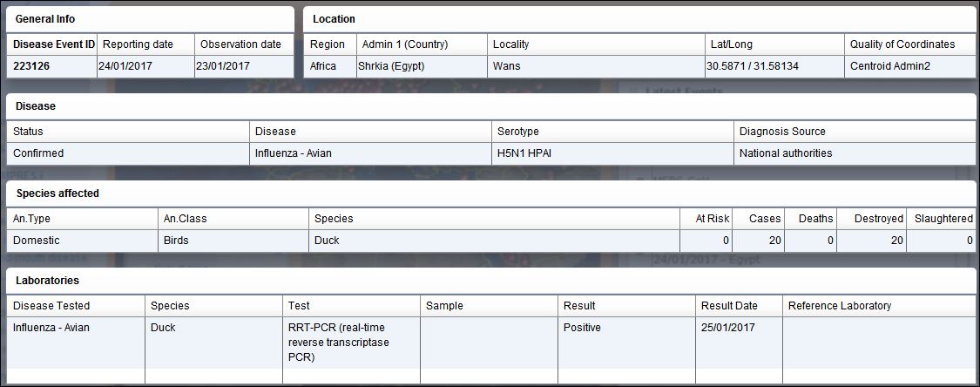
Task: Select the Positive result cell
Action: [x=626, y=343]
